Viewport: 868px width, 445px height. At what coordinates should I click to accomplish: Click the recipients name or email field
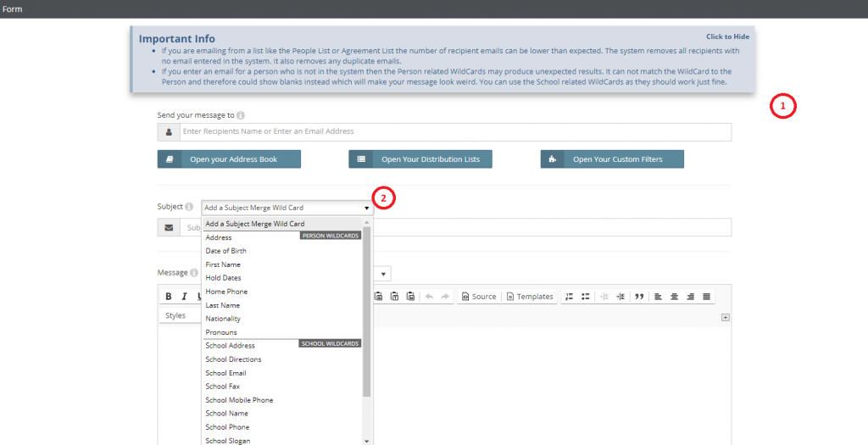(454, 132)
